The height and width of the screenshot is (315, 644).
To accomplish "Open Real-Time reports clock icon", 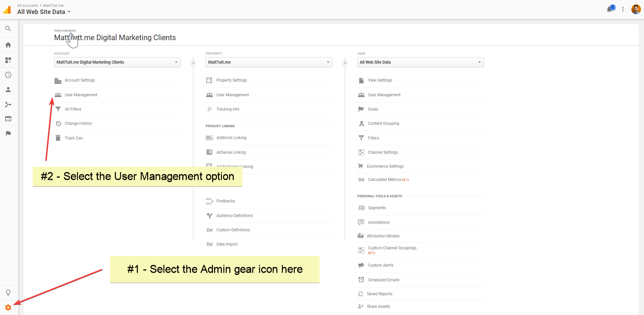I will tap(8, 75).
